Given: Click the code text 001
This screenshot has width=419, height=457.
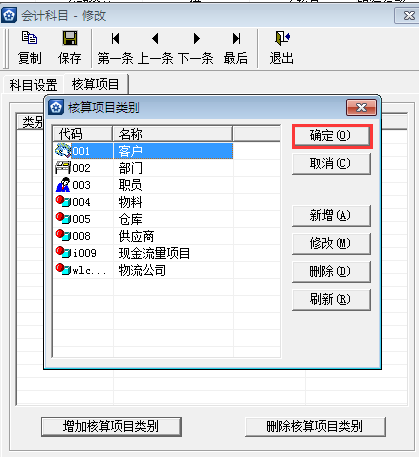Looking at the screenshot, I should (81, 151).
